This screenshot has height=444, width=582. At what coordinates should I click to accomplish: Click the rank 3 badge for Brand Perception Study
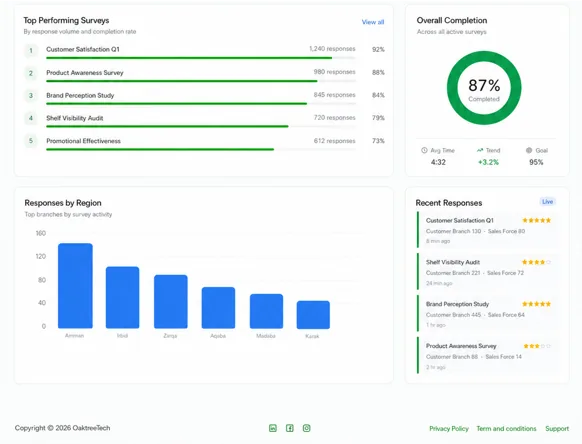click(x=31, y=96)
